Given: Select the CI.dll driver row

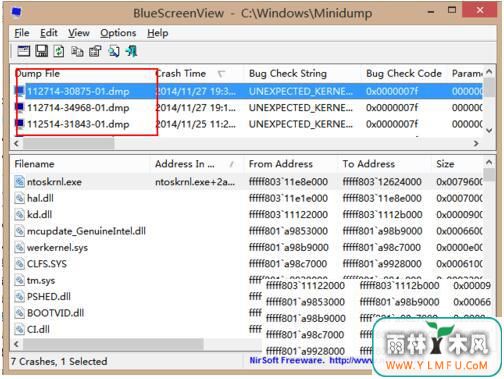Looking at the screenshot, I should (137, 329).
